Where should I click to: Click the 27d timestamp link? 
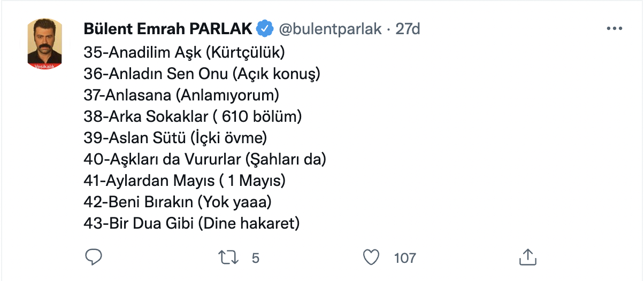tap(408, 29)
